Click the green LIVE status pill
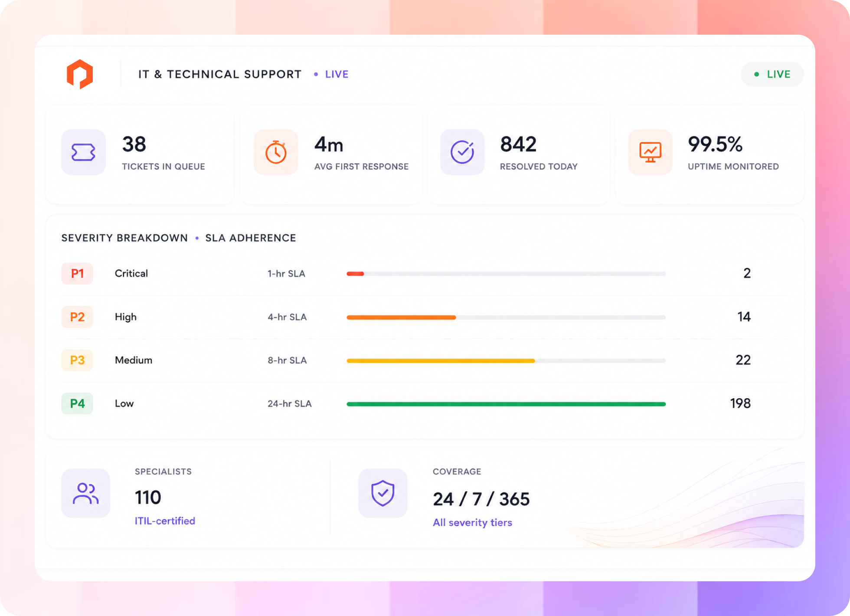 pyautogui.click(x=772, y=74)
